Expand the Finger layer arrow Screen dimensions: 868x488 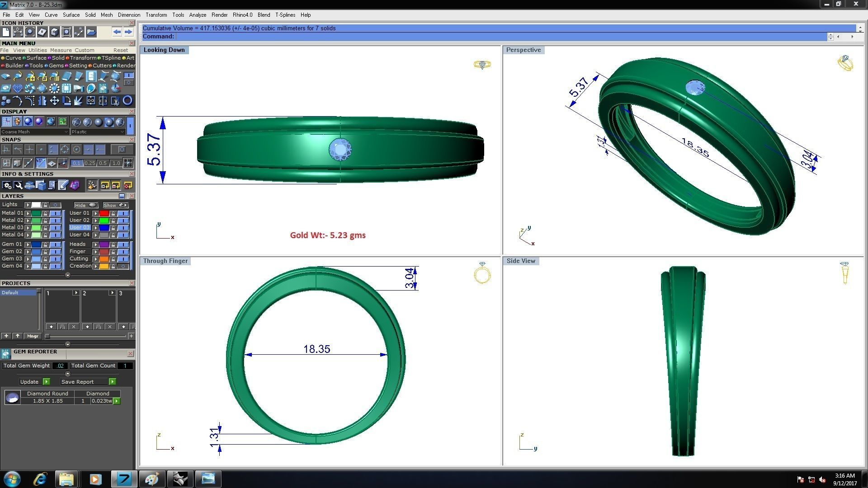tap(96, 252)
